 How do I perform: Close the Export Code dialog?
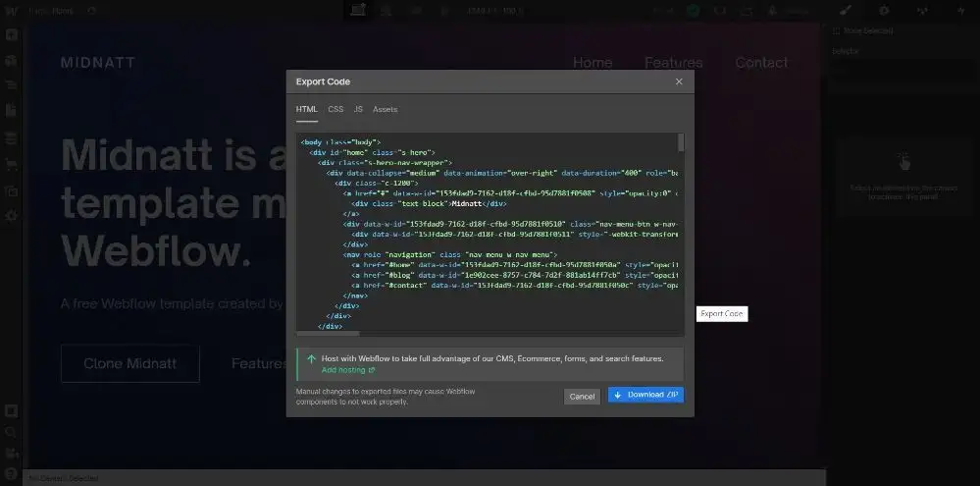point(680,81)
